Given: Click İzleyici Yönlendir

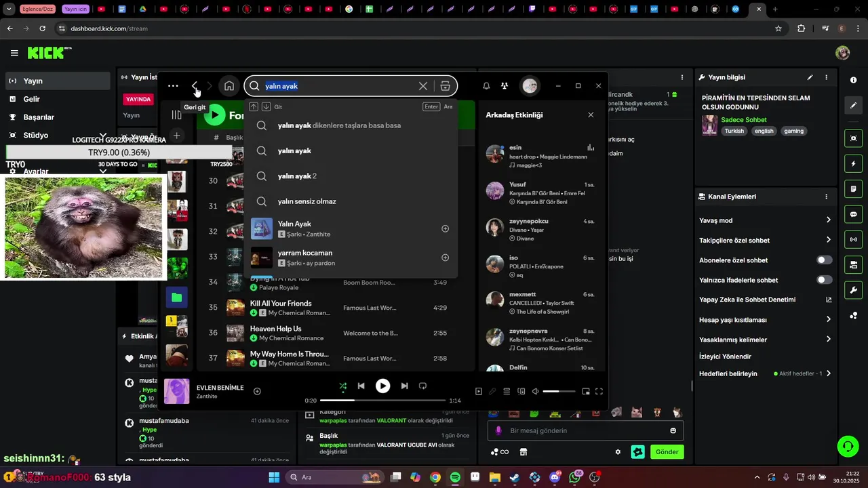Looking at the screenshot, I should 725,357.
